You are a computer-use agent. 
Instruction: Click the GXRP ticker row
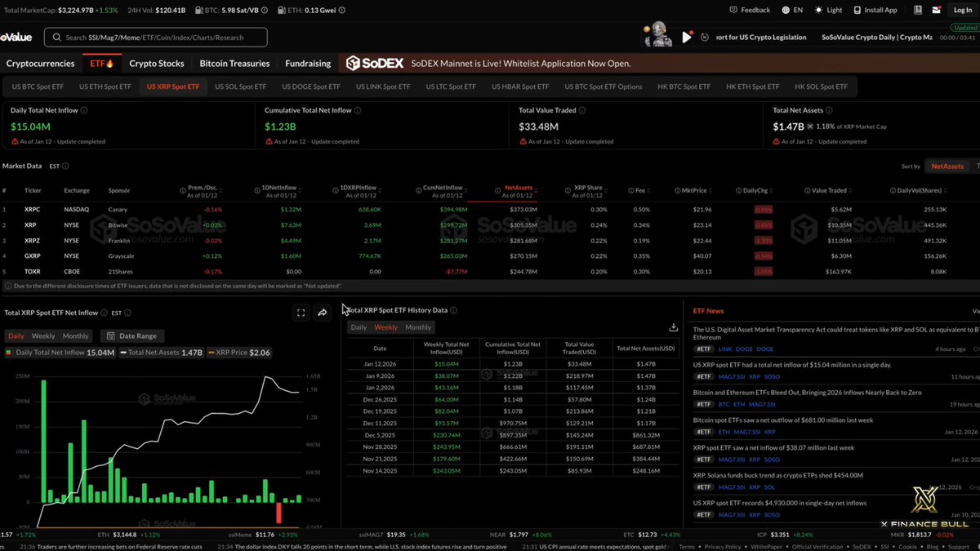click(490, 256)
